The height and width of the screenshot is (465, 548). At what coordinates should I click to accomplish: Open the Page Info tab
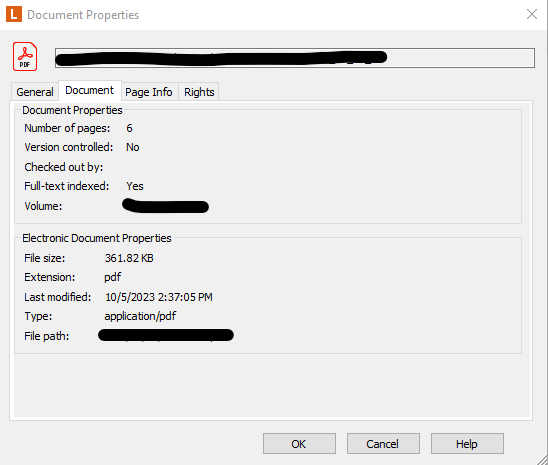pos(149,92)
